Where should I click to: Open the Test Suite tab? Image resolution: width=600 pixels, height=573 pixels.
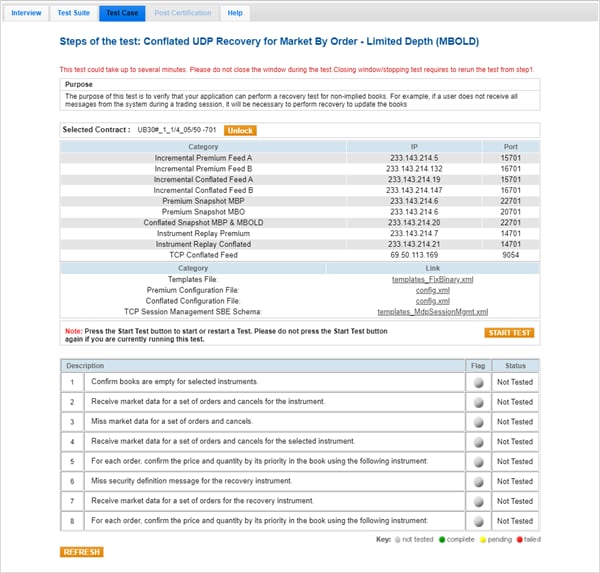pyautogui.click(x=75, y=13)
